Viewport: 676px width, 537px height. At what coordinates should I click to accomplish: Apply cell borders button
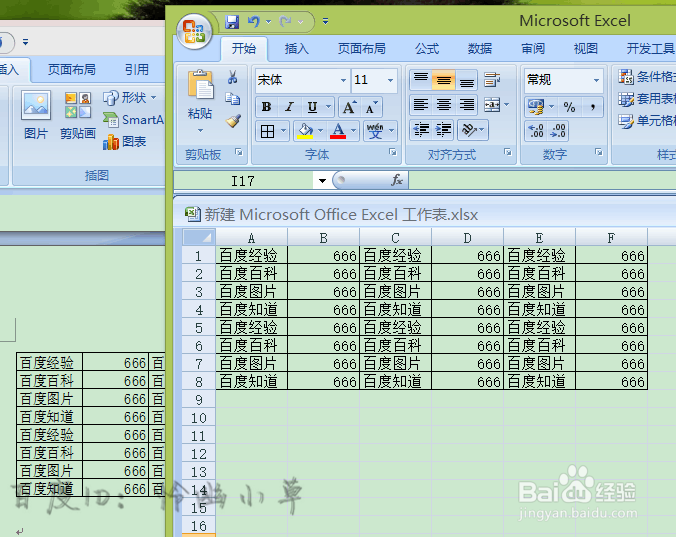267,131
